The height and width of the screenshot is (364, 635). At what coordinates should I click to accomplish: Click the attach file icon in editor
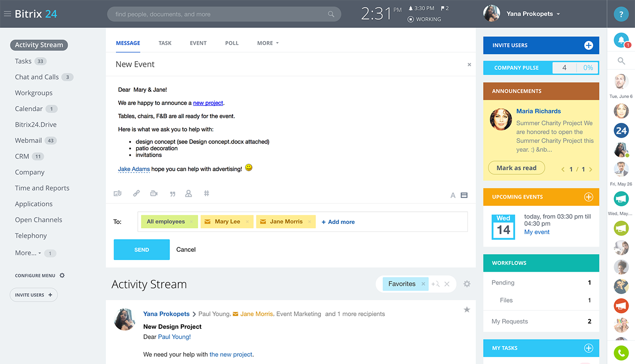point(117,194)
